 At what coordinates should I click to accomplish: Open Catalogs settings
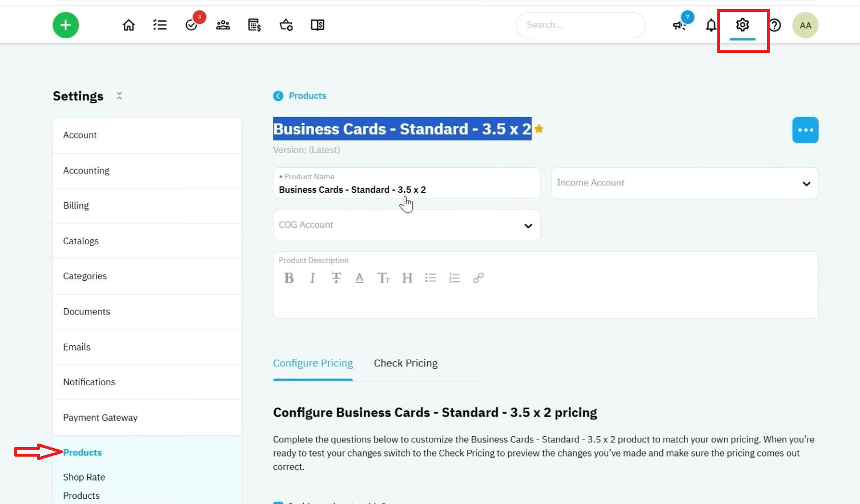(147, 241)
